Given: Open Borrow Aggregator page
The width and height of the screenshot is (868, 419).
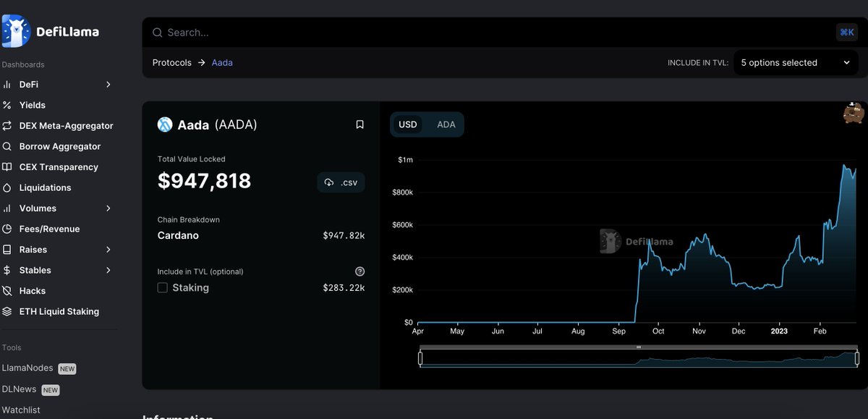Looking at the screenshot, I should [x=60, y=146].
